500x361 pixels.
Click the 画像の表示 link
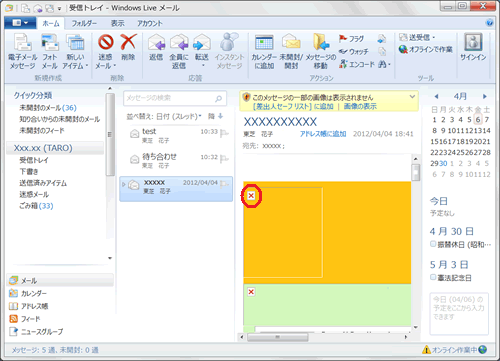tap(360, 106)
